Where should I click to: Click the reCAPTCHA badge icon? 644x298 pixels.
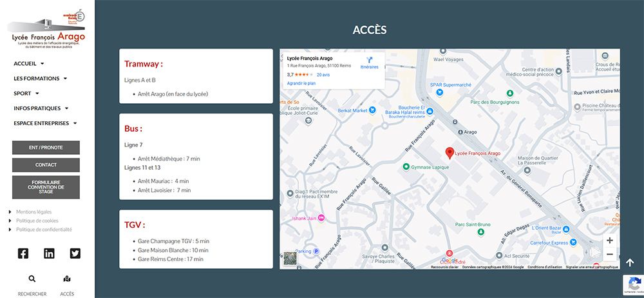634,284
